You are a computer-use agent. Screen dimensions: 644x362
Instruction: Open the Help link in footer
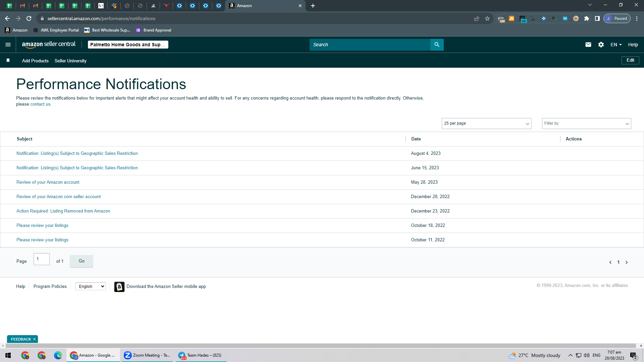pos(20,287)
